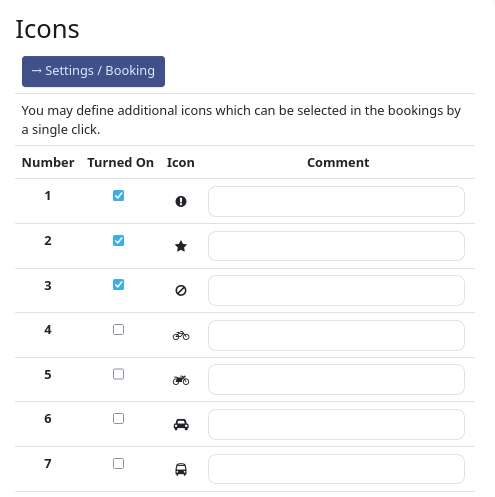Viewport: 495px width, 497px height.
Task: Click the motorcycle icon in row 5
Action: 181,380
